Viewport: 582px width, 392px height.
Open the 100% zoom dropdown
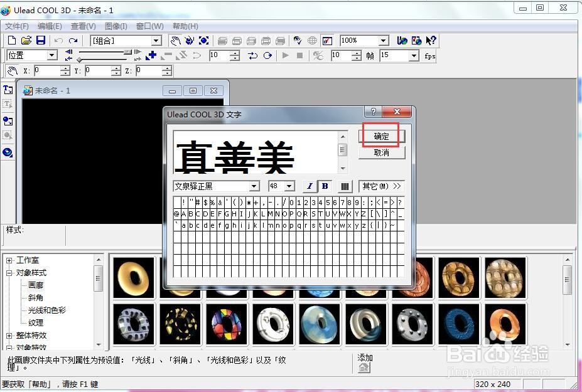click(384, 40)
